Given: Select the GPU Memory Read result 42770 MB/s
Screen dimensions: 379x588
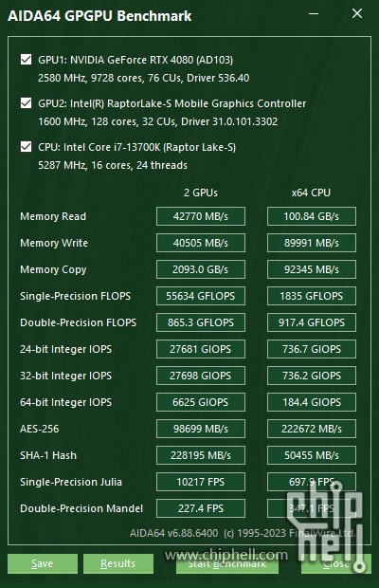Looking at the screenshot, I should (201, 216).
